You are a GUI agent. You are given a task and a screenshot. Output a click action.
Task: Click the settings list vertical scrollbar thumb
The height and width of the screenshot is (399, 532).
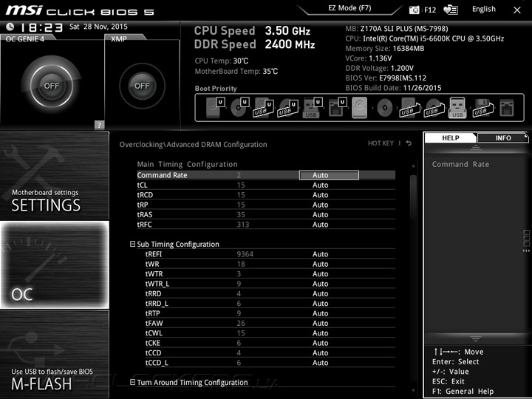(x=413, y=197)
